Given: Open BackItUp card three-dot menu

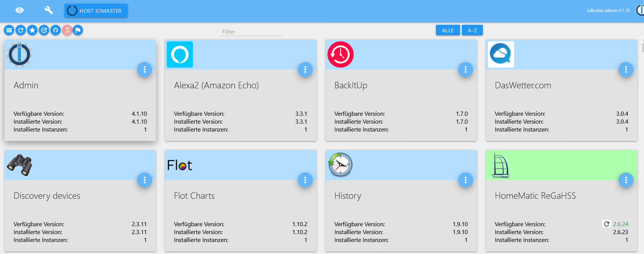Looking at the screenshot, I should click(466, 70).
